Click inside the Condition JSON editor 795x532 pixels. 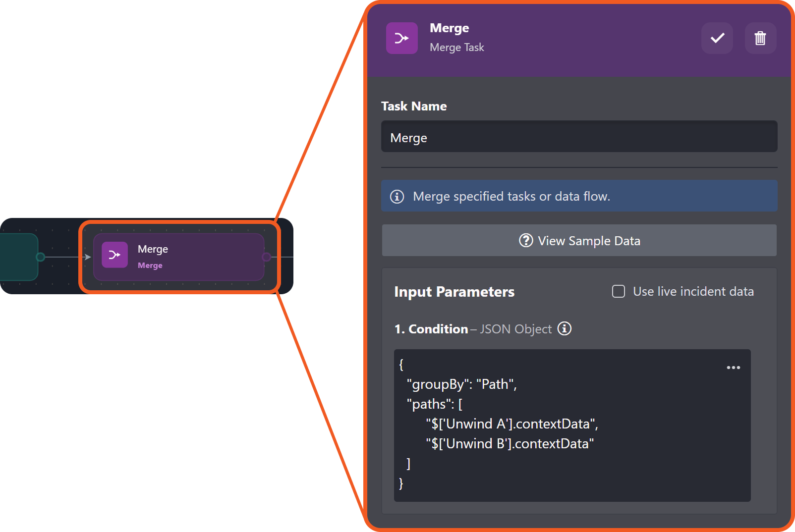572,426
